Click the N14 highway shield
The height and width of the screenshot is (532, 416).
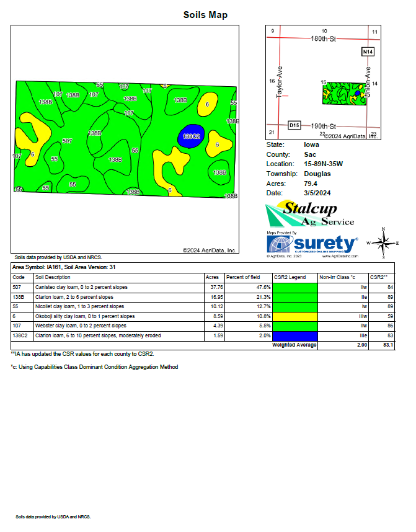point(368,52)
